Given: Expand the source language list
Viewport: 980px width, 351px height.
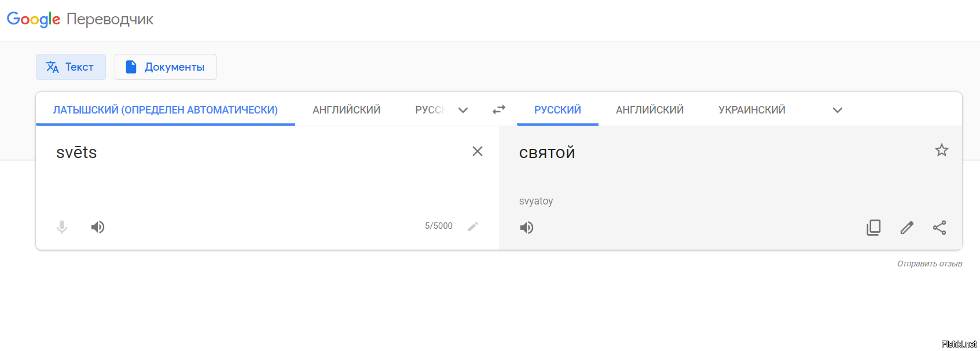Looking at the screenshot, I should [x=463, y=110].
